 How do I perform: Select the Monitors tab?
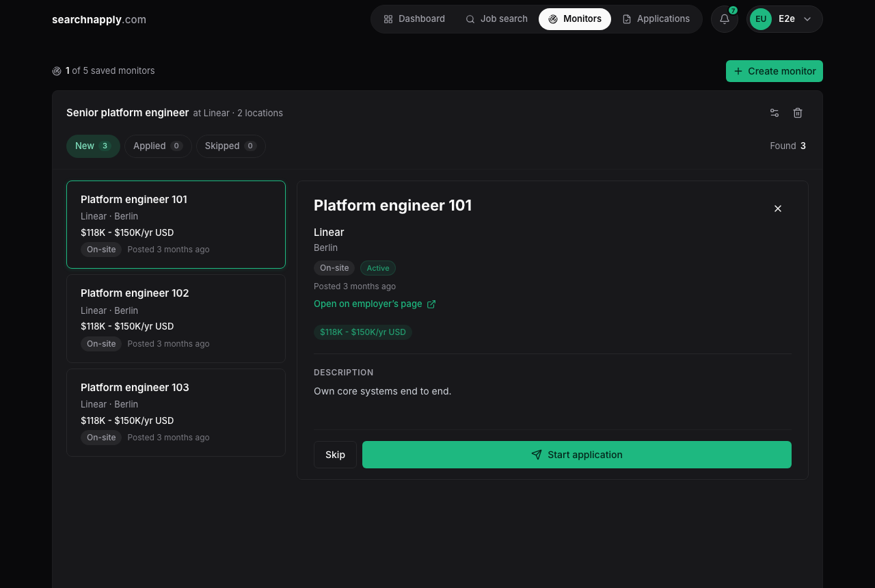point(575,19)
